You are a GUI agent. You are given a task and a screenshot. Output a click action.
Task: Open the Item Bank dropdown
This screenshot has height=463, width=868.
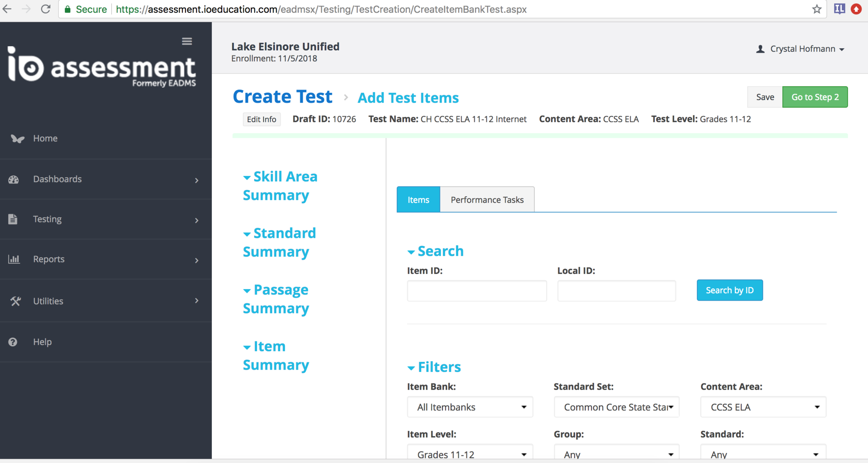click(470, 407)
